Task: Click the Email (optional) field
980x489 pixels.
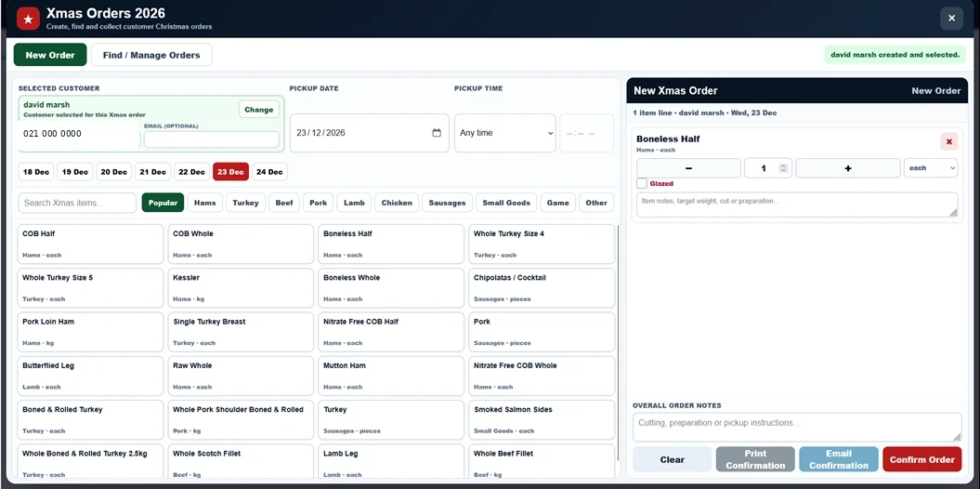Action: coord(211,139)
